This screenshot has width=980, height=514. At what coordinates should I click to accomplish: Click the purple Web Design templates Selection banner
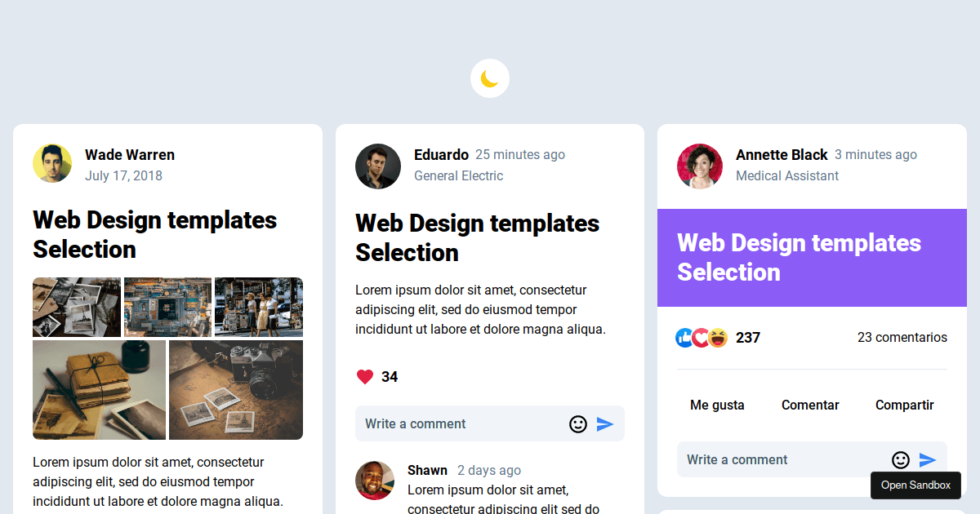(x=812, y=258)
